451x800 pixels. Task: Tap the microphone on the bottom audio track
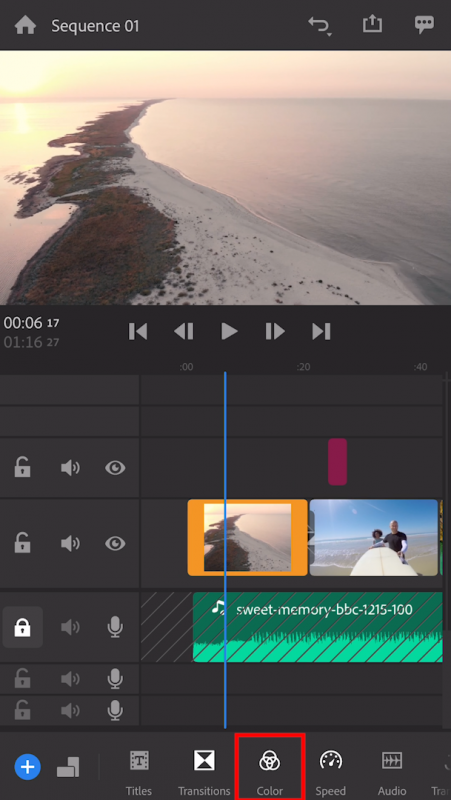click(115, 710)
